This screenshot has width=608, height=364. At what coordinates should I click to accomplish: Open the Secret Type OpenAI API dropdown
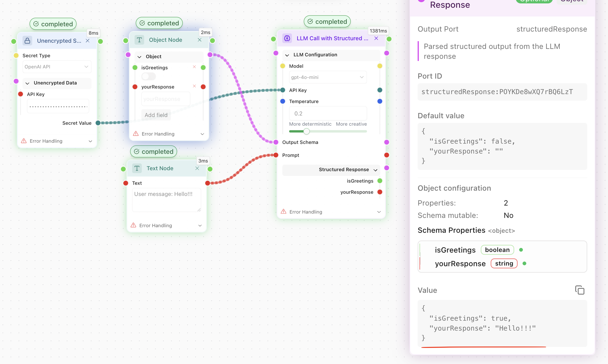coord(57,67)
